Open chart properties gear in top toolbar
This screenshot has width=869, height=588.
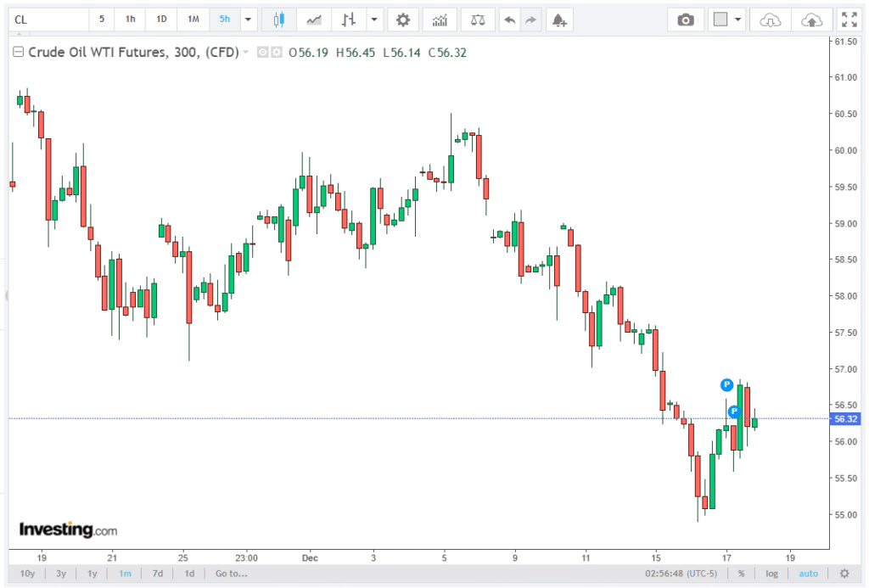pos(402,19)
